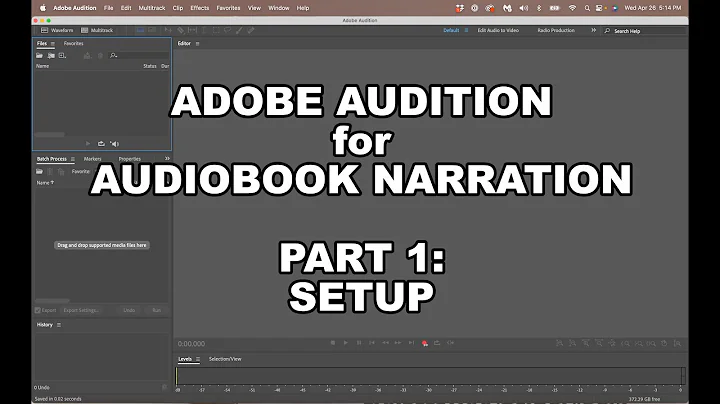Open search filter dropdown in Files panel

point(113,56)
